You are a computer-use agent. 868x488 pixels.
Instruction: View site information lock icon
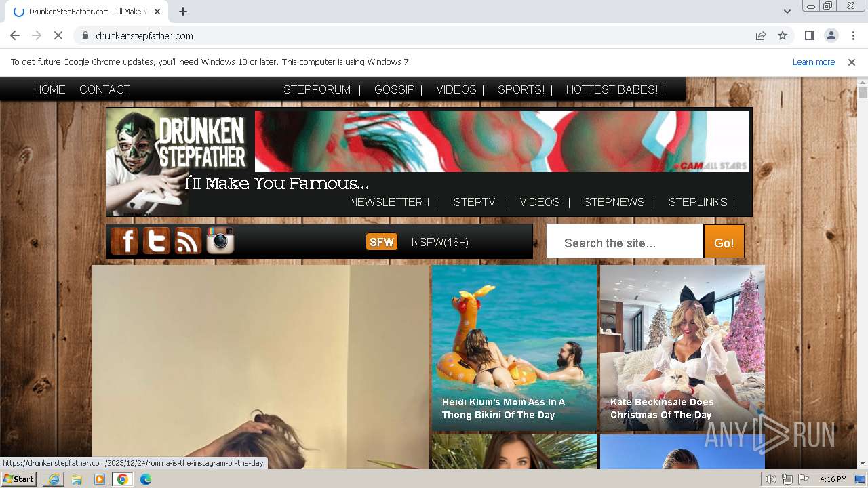click(85, 36)
